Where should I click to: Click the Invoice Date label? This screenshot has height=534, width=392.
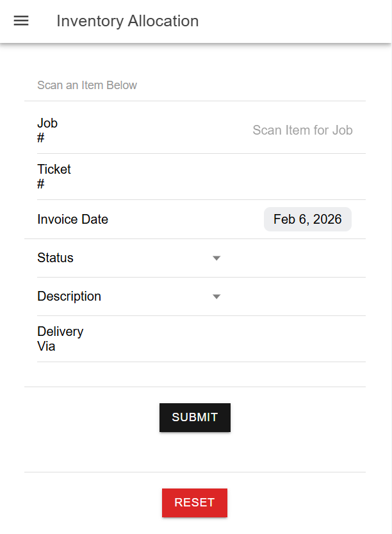(x=72, y=219)
